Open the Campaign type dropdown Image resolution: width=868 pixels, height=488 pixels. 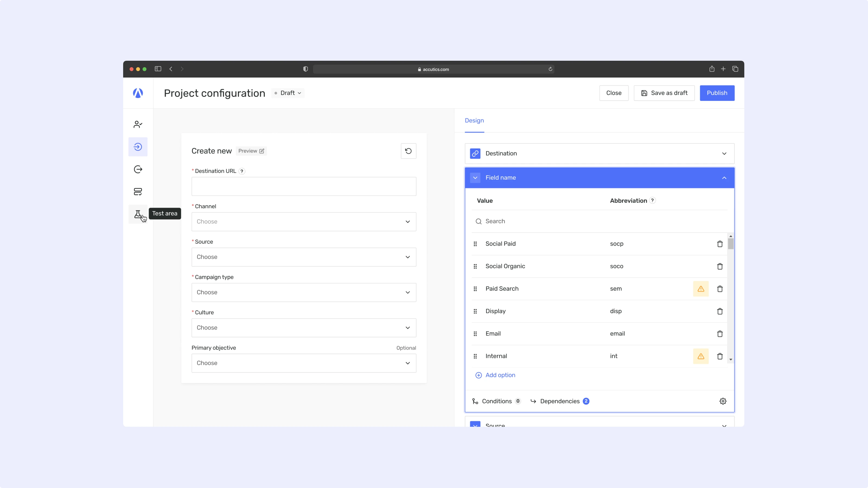tap(304, 292)
